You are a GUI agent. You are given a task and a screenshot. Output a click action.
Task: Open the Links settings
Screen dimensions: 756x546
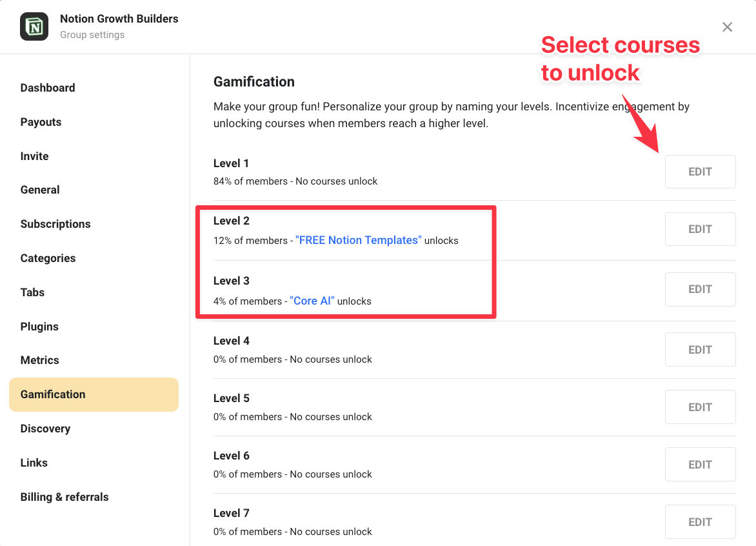click(x=34, y=463)
